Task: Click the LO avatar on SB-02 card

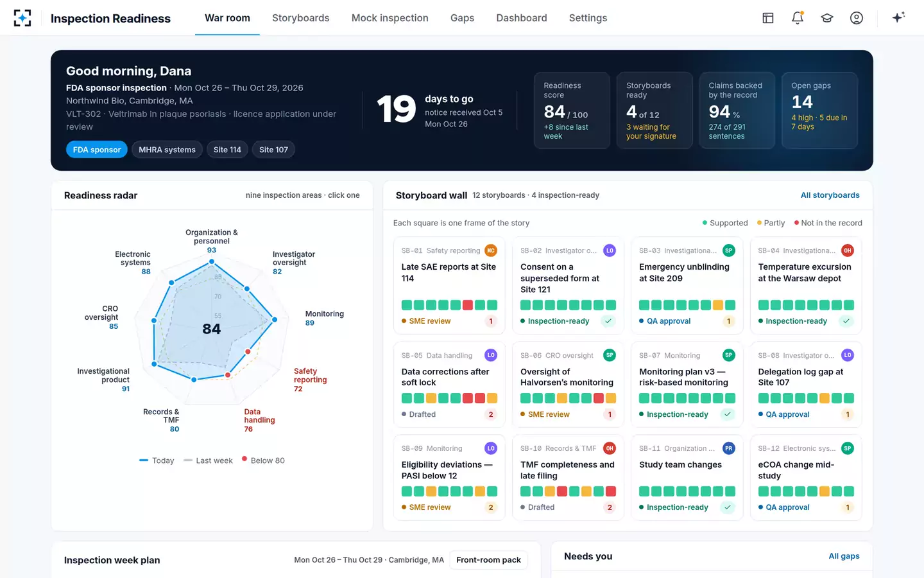Action: pos(610,250)
